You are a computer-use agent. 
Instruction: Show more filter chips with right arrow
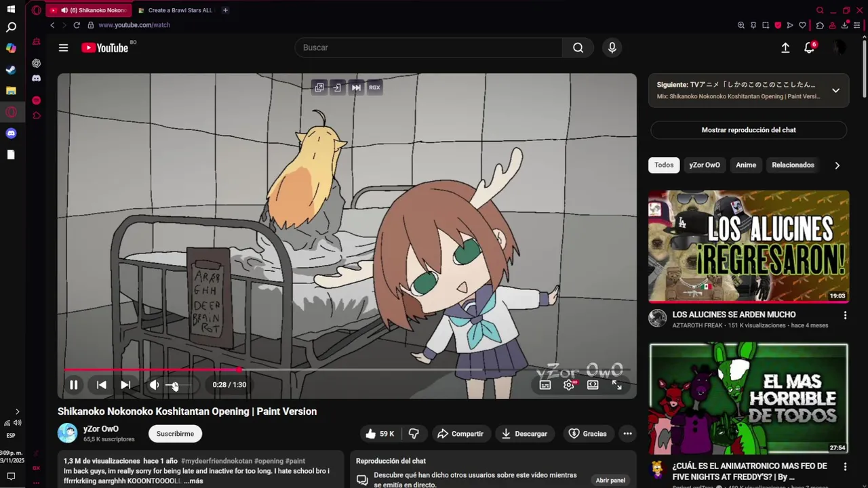coord(837,165)
